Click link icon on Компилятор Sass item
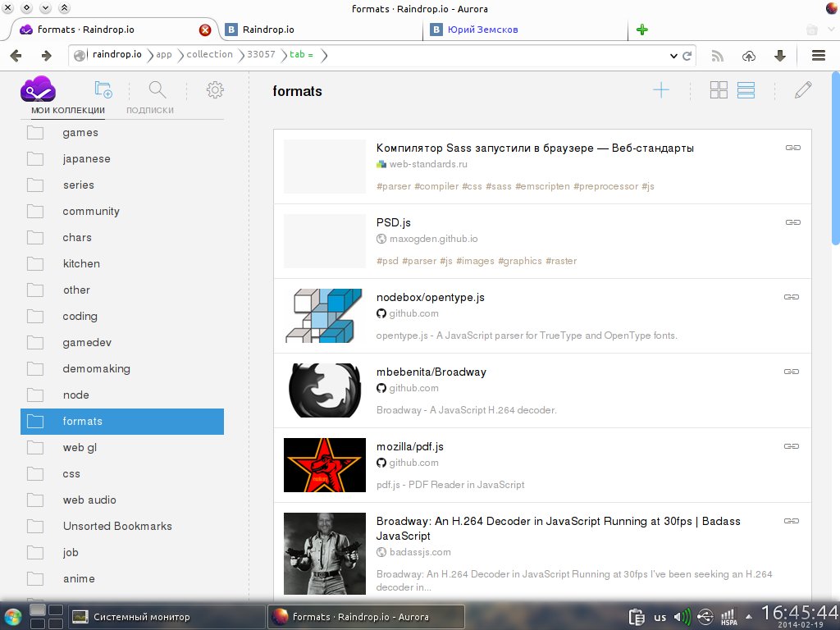Image resolution: width=840 pixels, height=630 pixels. [793, 148]
